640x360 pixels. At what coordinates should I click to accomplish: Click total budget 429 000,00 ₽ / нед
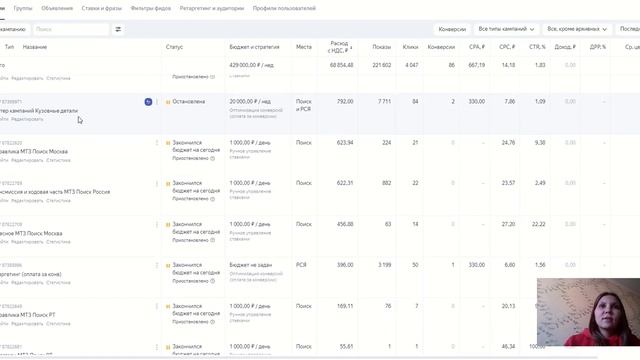(251, 65)
